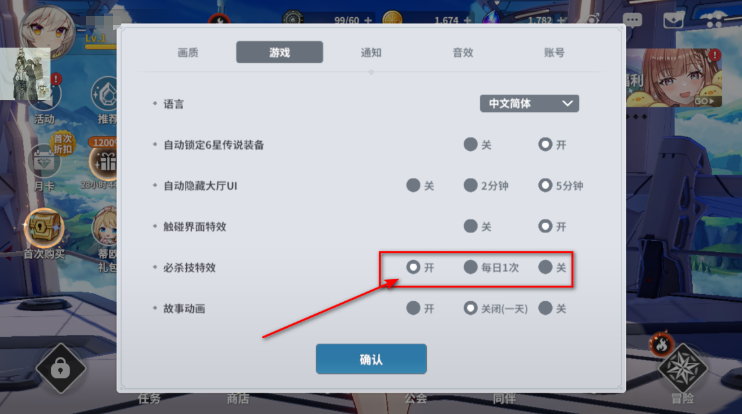Open the 冒险 adventure compass icon
Screen dimensions: 742x414
682,369
